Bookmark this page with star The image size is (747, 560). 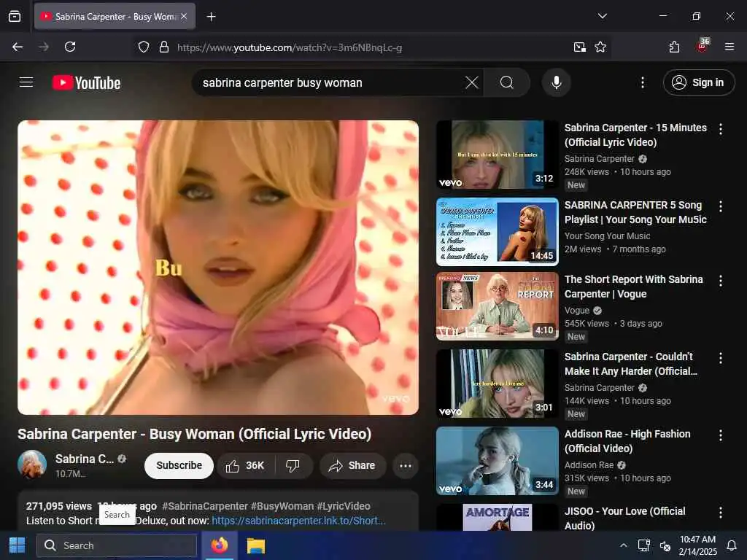[x=600, y=47]
